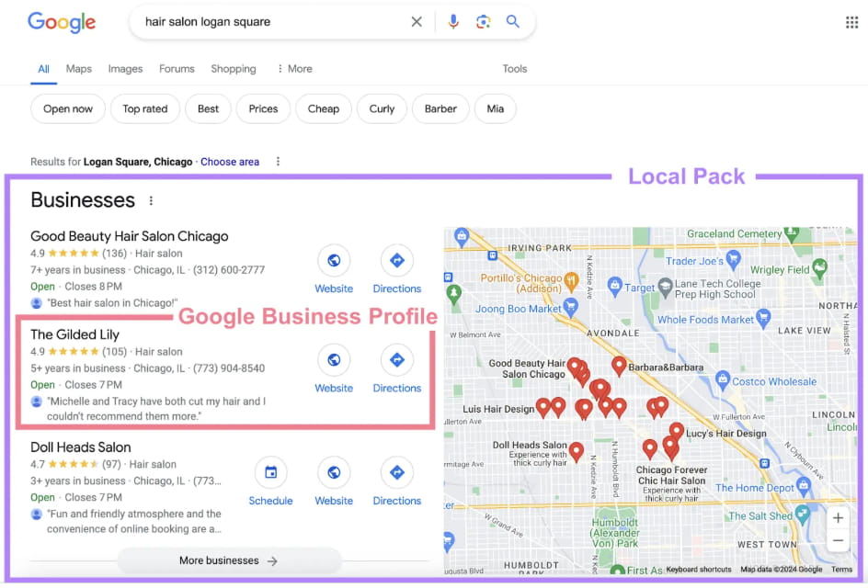The height and width of the screenshot is (588, 868).
Task: Open The Gilded Lily listing title
Action: tap(74, 334)
